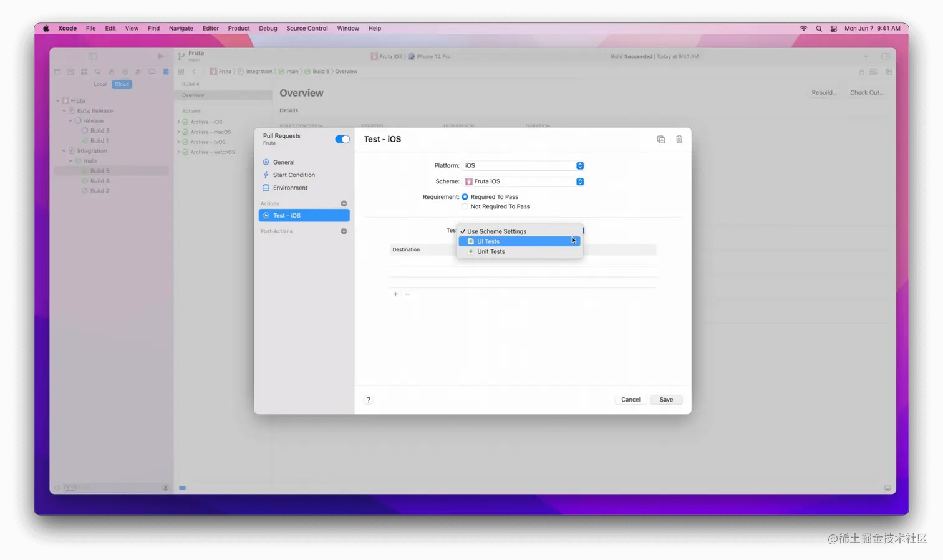Click the Run play button in toolbar

[161, 56]
